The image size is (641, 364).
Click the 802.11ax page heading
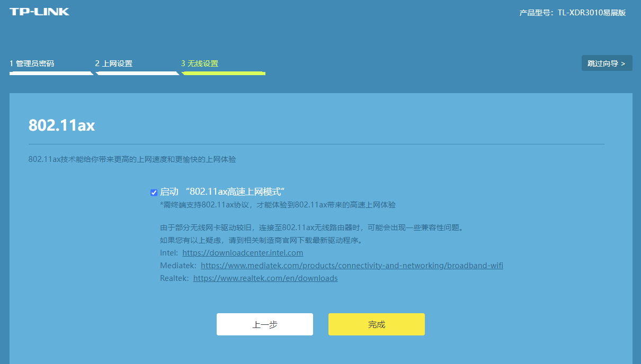click(61, 125)
